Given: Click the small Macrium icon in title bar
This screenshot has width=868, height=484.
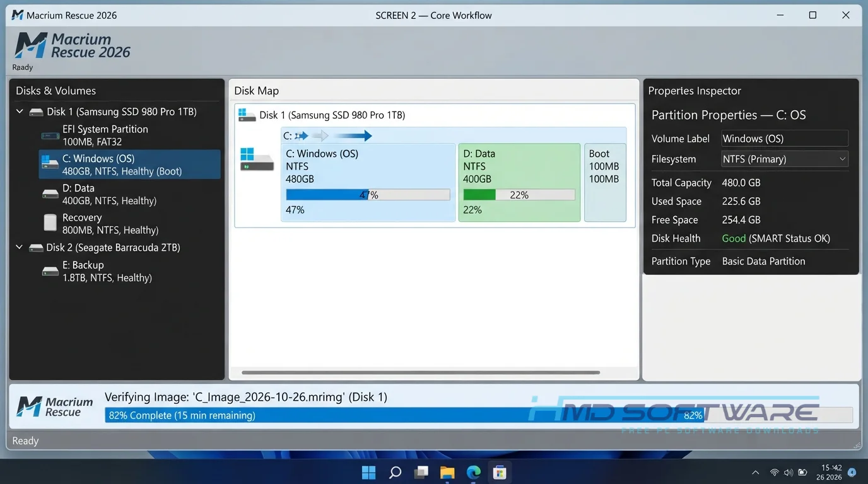Looking at the screenshot, I should coord(18,15).
